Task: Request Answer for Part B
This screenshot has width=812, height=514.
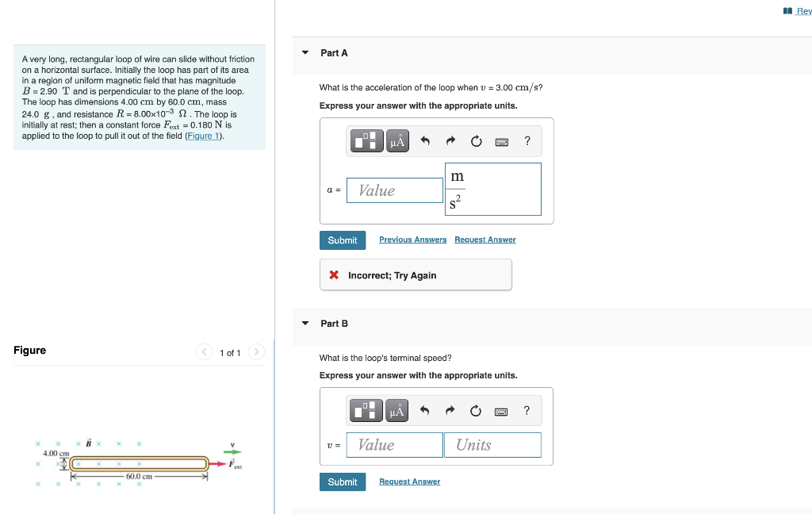Action: click(409, 481)
